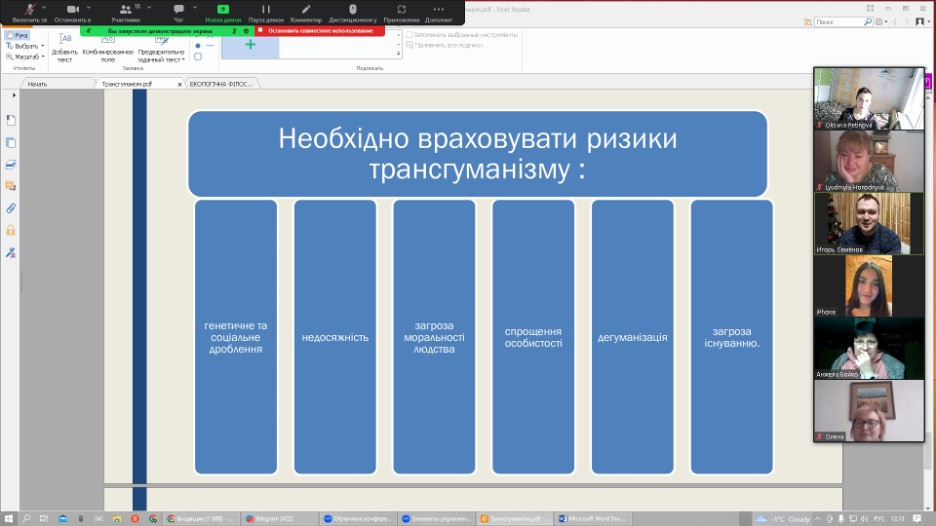Viewport: 936px width, 526px height.
Task: Open the pages panel in sidebar
Action: click(x=11, y=143)
